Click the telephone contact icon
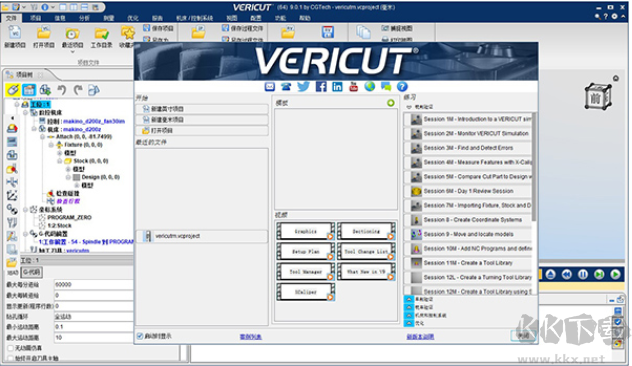Screen dimensions: 632x366 pyautogui.click(x=286, y=86)
